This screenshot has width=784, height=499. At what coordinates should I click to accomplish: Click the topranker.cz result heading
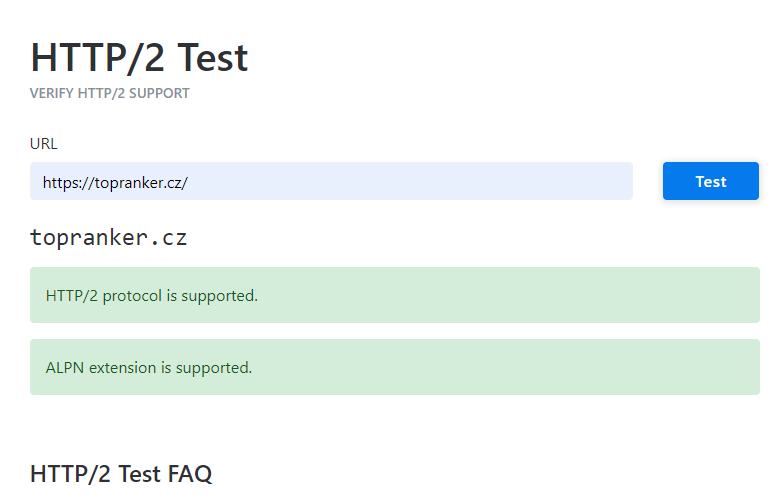pos(108,238)
